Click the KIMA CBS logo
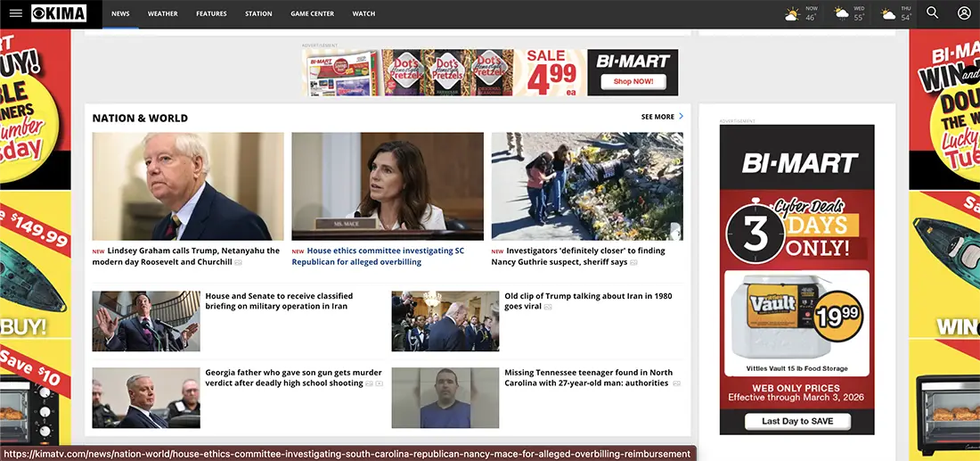This screenshot has width=980, height=461. (x=59, y=13)
